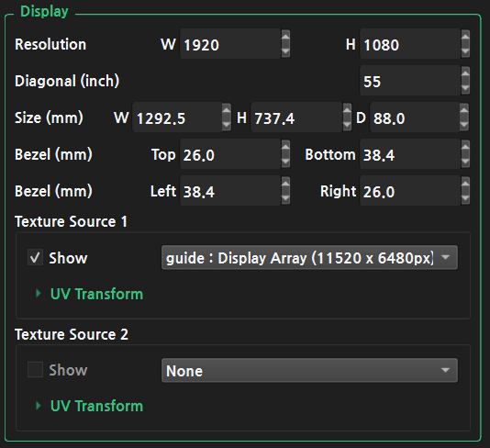Click the Bezel Bottom input field

pyautogui.click(x=410, y=154)
